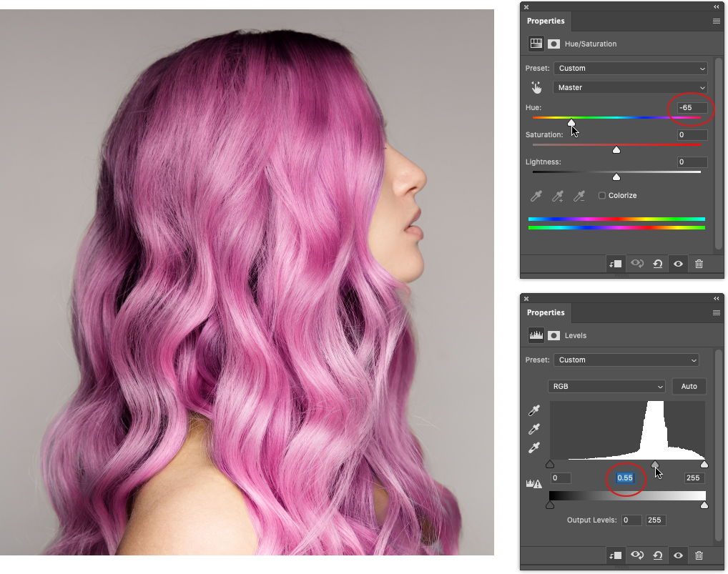
Task: Click the input white point slider handle
Action: click(x=704, y=465)
